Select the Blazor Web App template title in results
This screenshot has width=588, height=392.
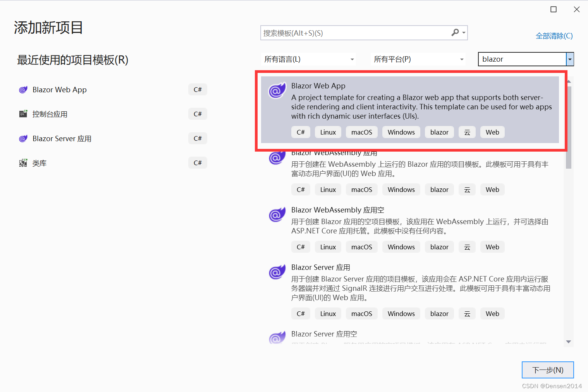coord(318,86)
